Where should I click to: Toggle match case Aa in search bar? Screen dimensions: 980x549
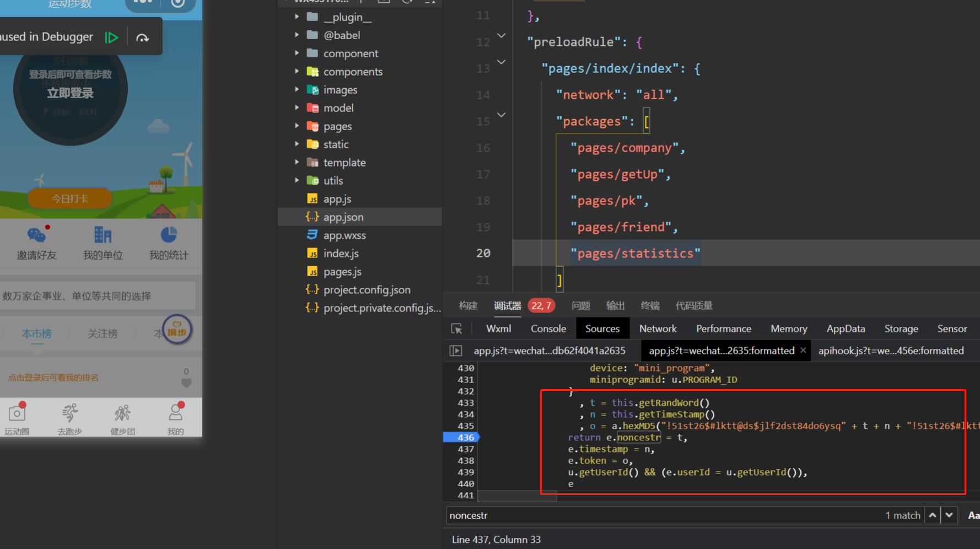click(x=973, y=515)
